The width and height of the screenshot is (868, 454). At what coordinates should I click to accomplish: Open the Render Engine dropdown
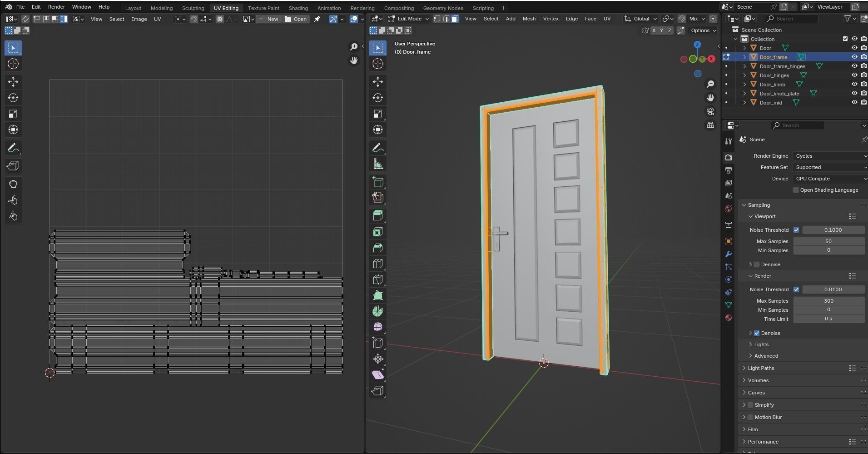tap(830, 156)
